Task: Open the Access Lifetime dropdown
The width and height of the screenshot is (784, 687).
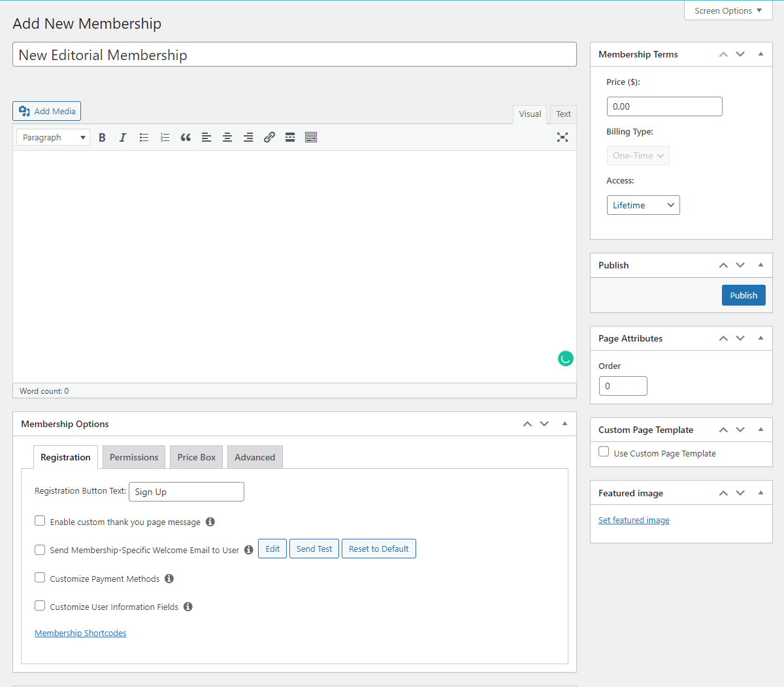Action: tap(643, 205)
